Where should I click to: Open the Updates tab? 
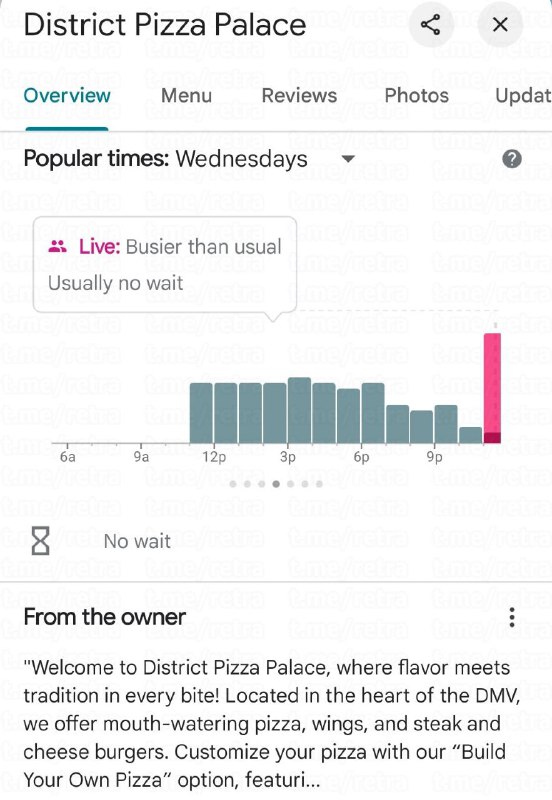[x=523, y=95]
